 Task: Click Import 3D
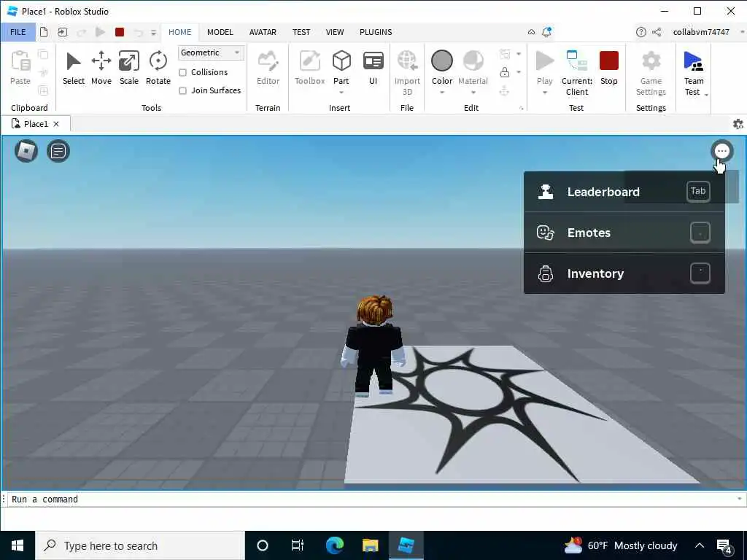pos(407,73)
